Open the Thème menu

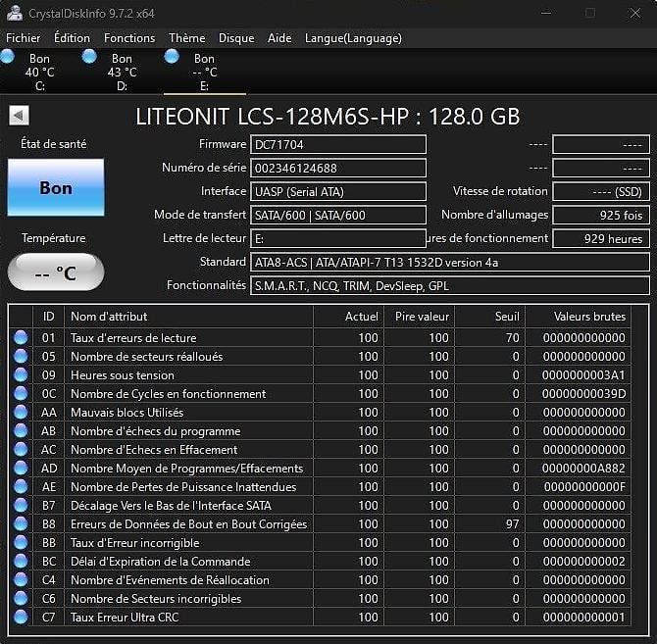tap(187, 38)
